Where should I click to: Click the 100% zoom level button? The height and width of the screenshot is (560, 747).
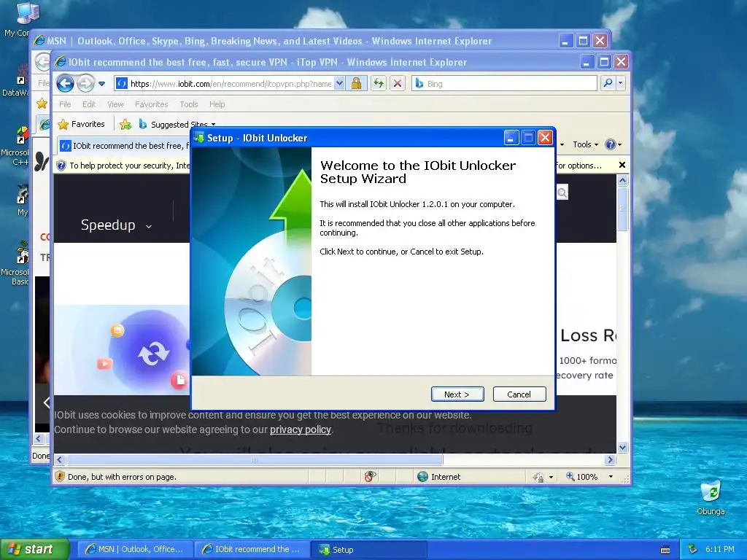pyautogui.click(x=581, y=477)
